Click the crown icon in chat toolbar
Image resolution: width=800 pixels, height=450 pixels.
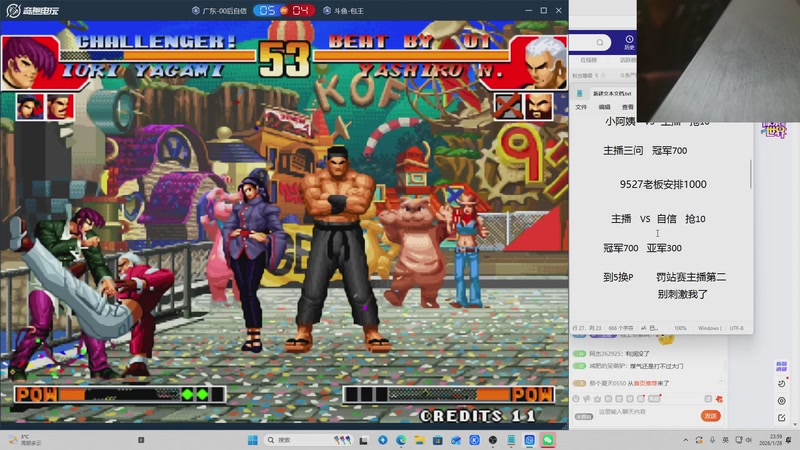[x=597, y=398]
